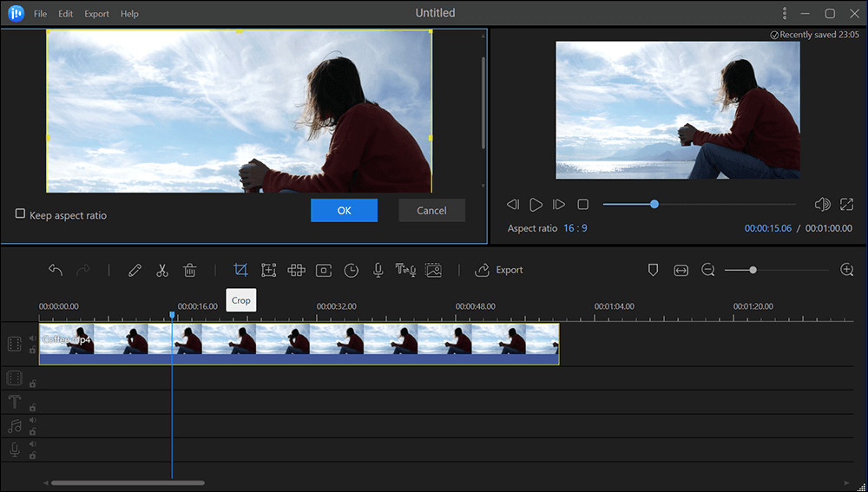The height and width of the screenshot is (492, 868).
Task: Open the Mosaic tool in toolbar
Action: click(x=296, y=270)
